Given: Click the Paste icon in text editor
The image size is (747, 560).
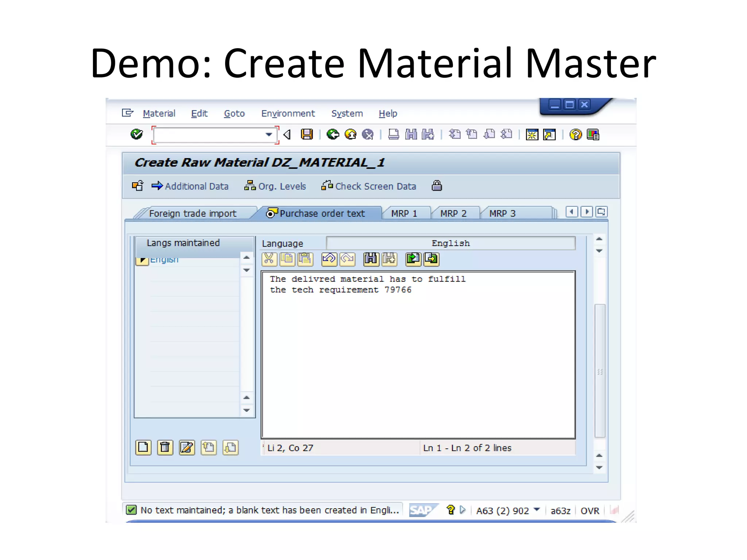Looking at the screenshot, I should tap(305, 259).
